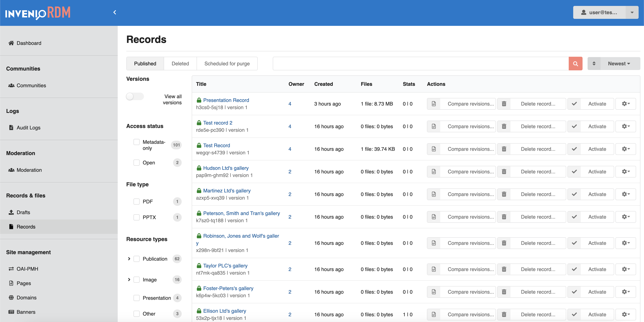
Task: Click owner link 2 for Ellison Ltd's gallery
Action: pos(290,314)
